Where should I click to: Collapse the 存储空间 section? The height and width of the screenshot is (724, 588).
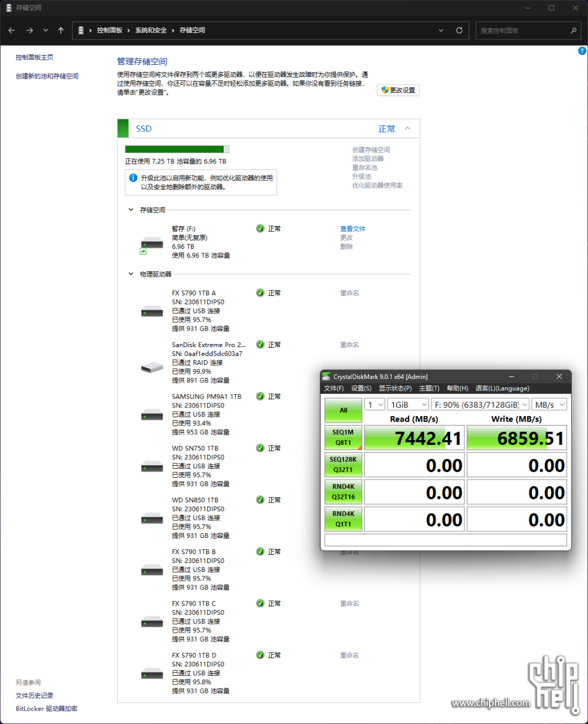131,210
